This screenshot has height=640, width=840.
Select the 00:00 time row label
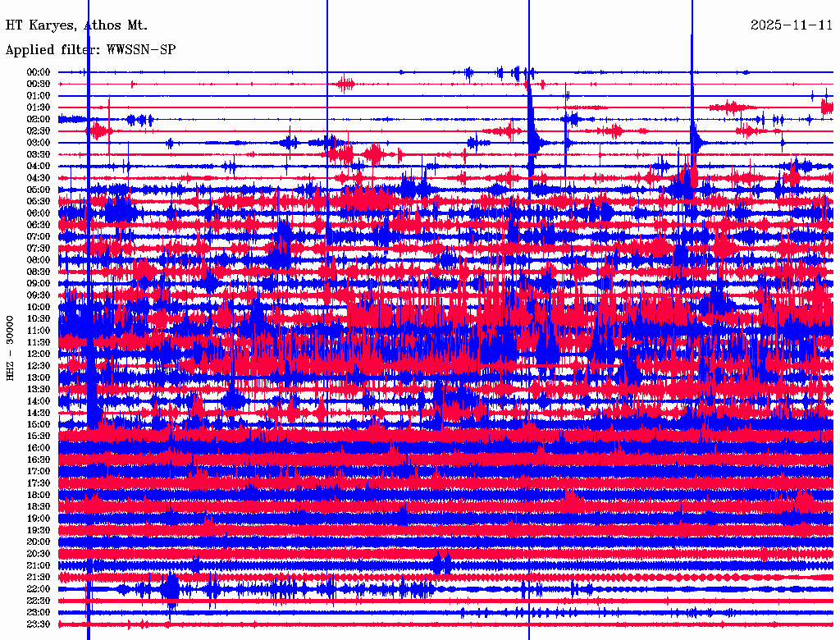[39, 72]
